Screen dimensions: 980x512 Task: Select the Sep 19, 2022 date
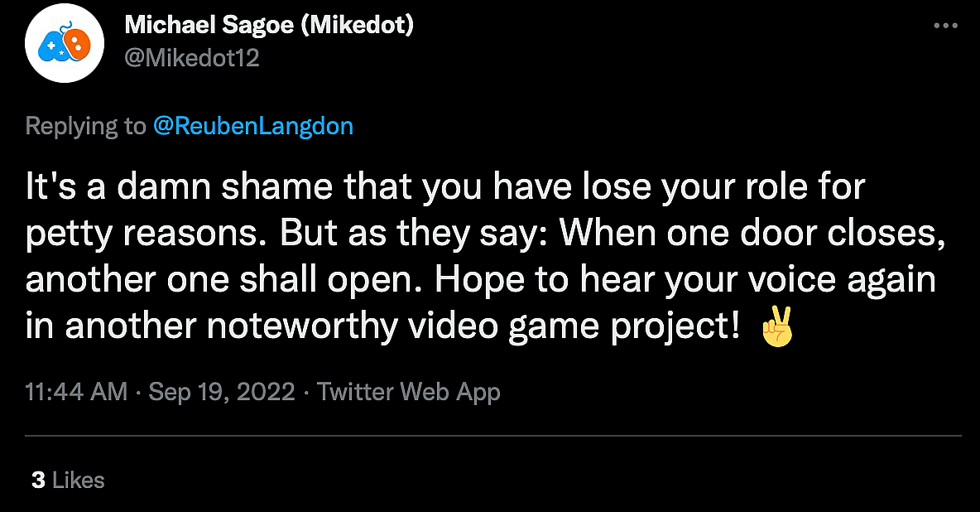pos(222,391)
